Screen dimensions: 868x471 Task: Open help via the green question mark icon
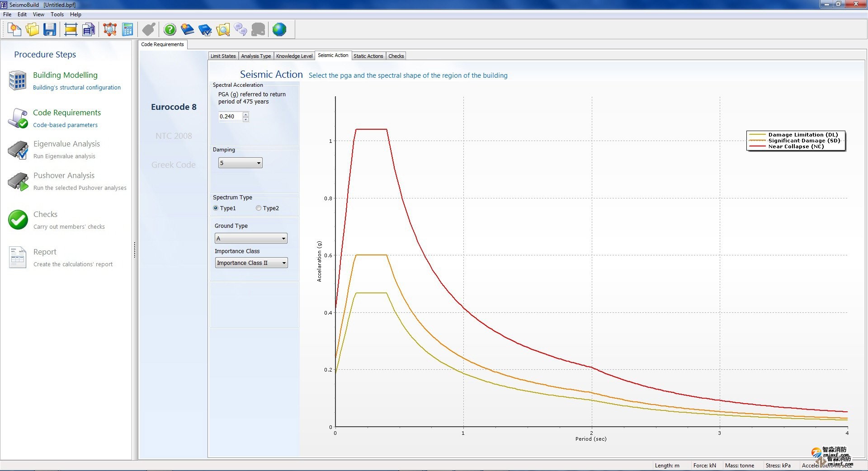pos(170,30)
